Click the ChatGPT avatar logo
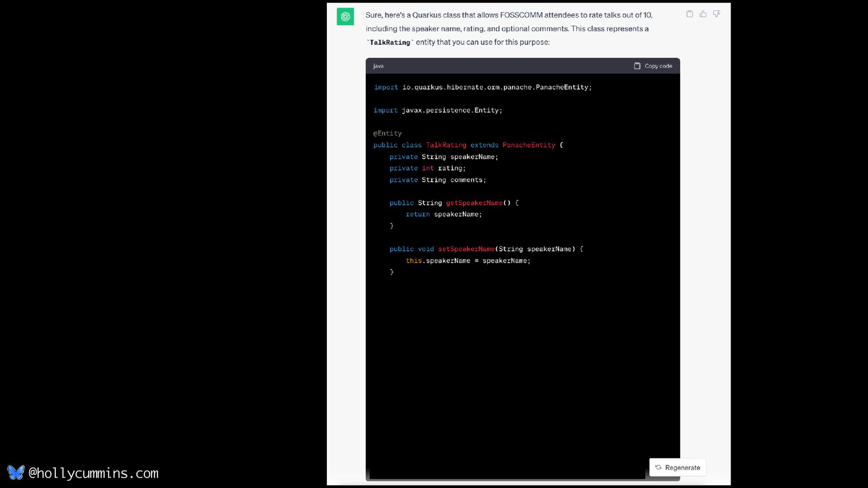Screen dimensions: 868x488 click(345, 17)
